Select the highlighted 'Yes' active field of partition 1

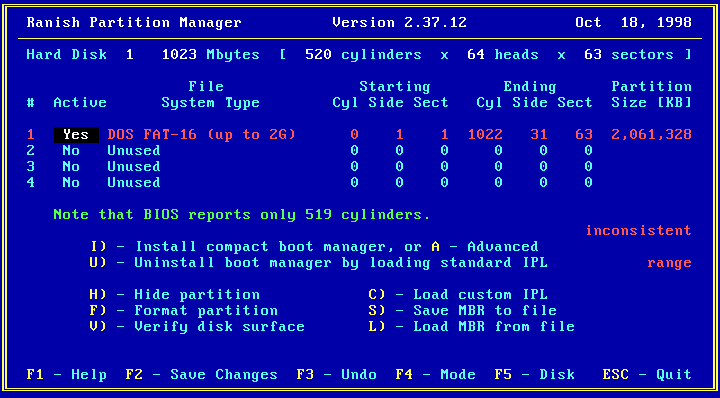76,135
